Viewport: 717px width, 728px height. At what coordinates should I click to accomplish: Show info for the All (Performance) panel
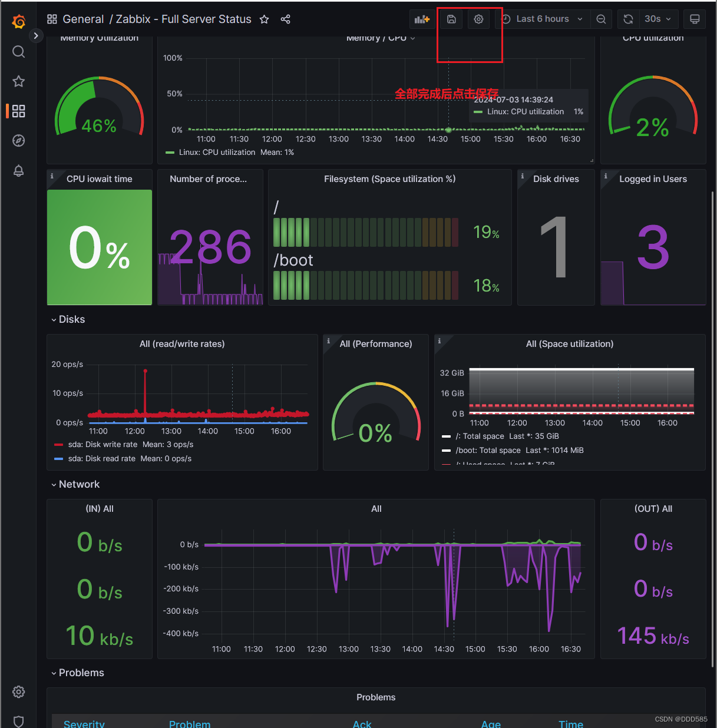pyautogui.click(x=328, y=340)
